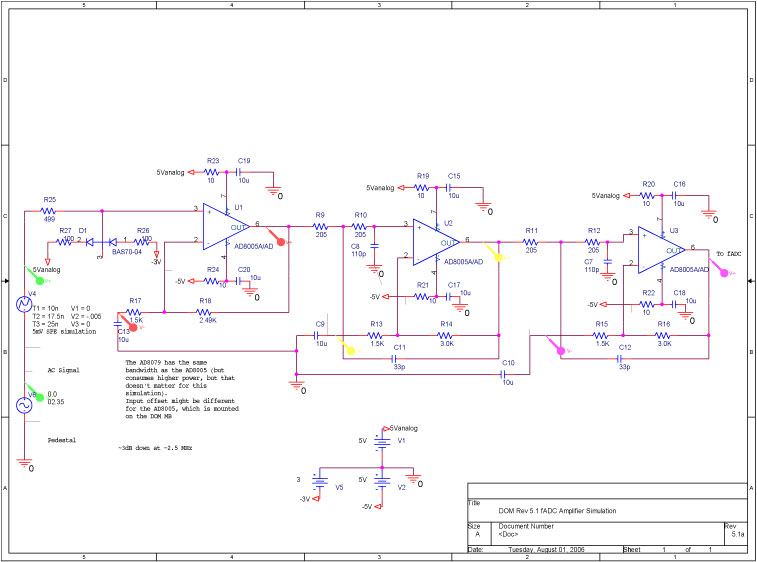The image size is (757, 562).
Task: Select capacitor C11 33p symbol
Action: [394, 359]
